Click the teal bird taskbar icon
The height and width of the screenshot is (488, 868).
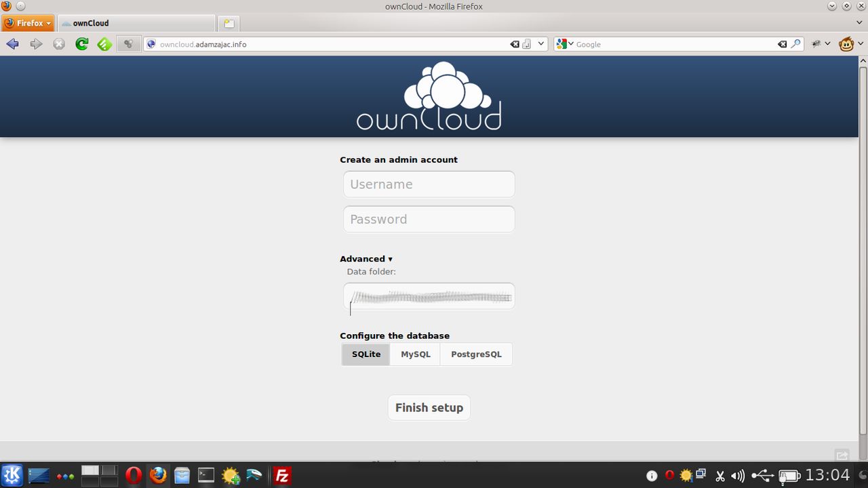point(254,476)
